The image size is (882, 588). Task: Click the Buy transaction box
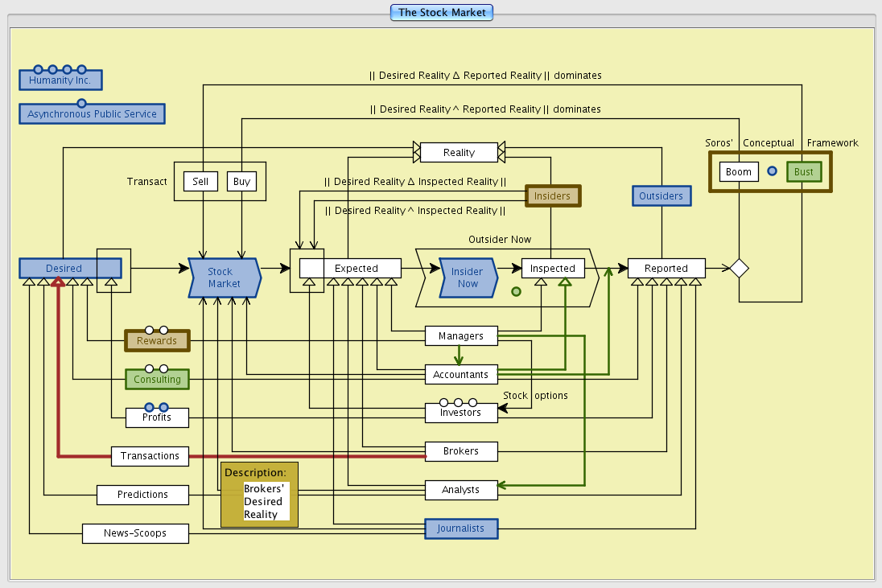[x=241, y=182]
